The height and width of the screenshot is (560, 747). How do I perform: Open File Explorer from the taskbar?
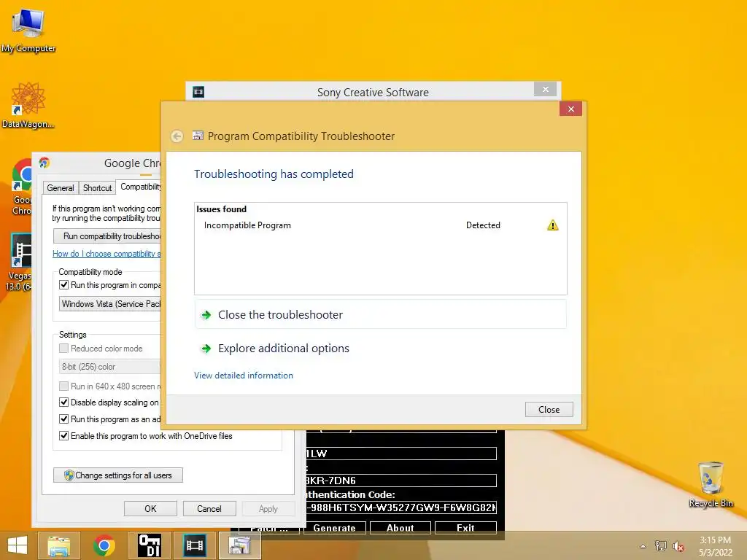(x=58, y=545)
